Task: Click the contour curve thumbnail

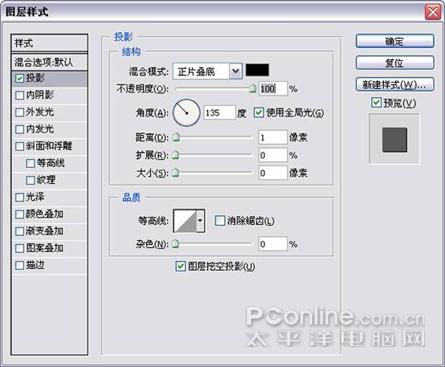Action: coord(185,221)
